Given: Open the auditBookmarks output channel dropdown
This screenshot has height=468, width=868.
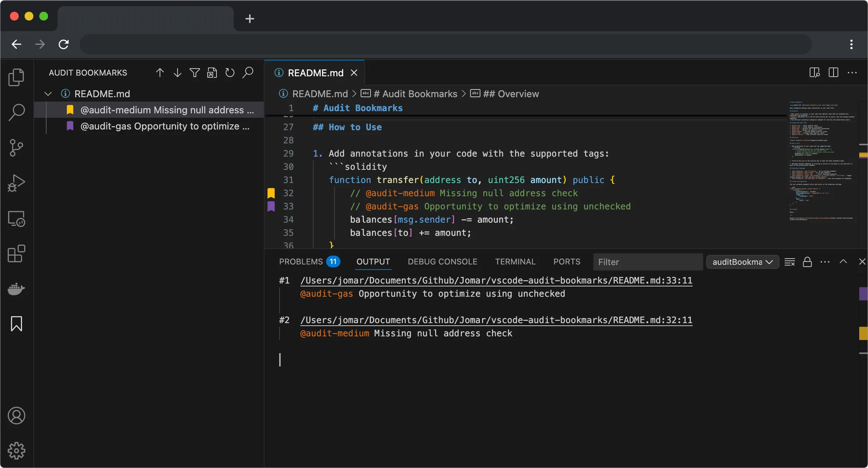Looking at the screenshot, I should click(742, 262).
